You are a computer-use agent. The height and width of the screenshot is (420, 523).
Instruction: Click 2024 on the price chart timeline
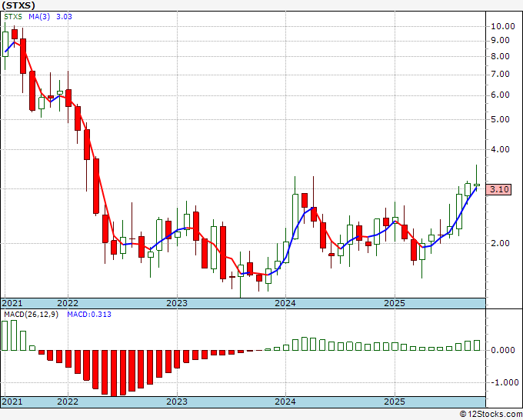[x=285, y=303]
